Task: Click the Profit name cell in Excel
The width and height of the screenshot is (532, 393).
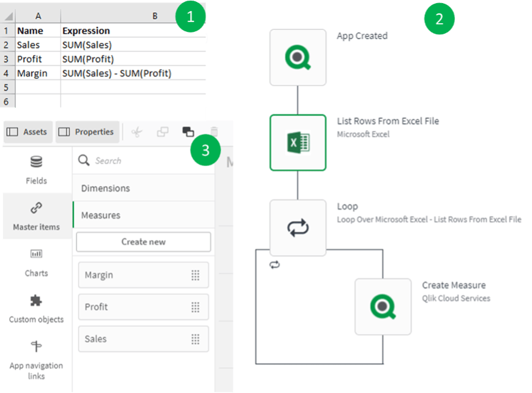Action: [x=38, y=59]
